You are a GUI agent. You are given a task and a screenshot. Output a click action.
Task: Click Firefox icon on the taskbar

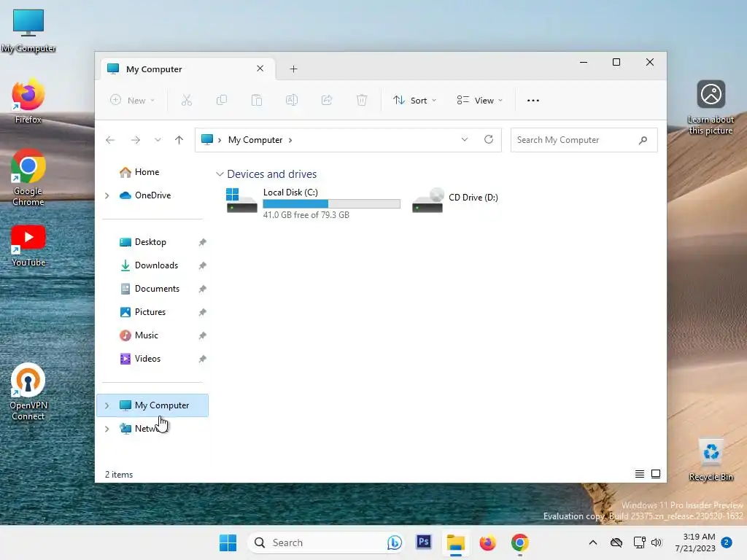pos(487,542)
